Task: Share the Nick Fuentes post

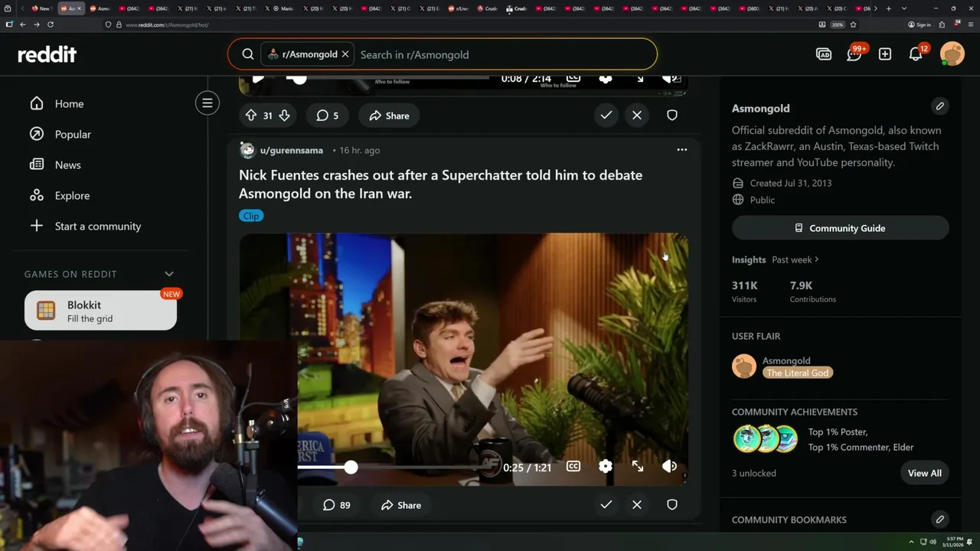Action: pyautogui.click(x=401, y=505)
